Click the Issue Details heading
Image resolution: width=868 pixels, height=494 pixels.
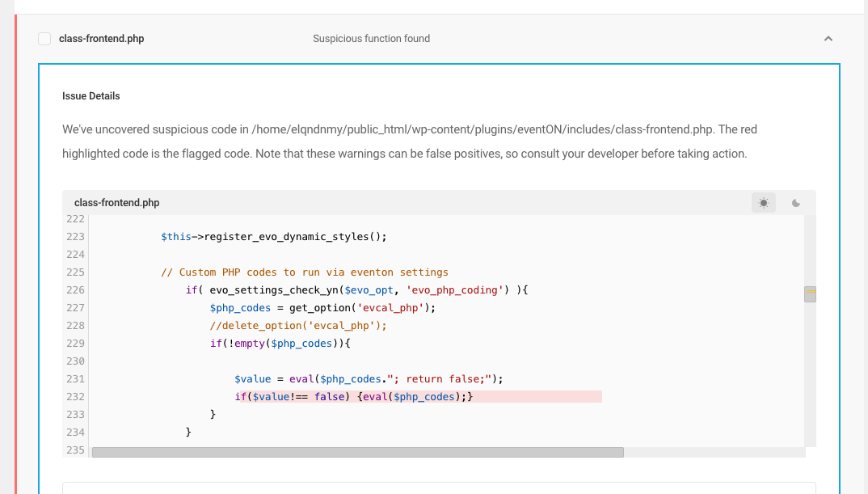point(91,96)
